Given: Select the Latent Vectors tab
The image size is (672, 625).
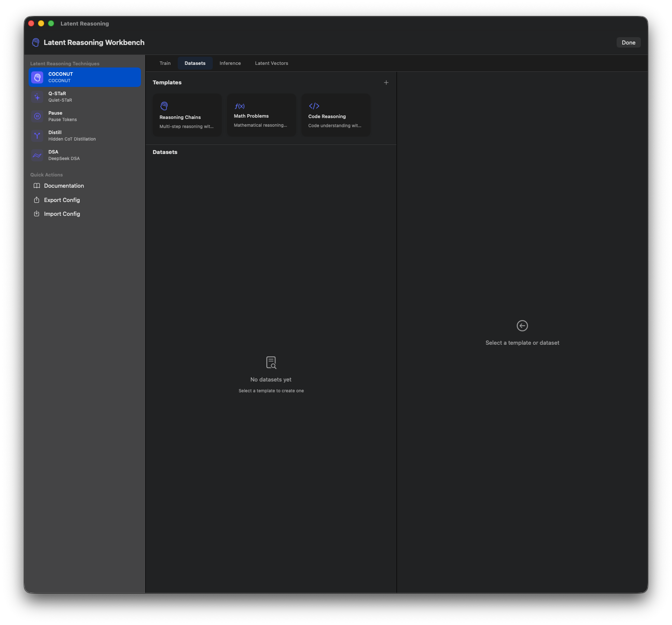Looking at the screenshot, I should [271, 63].
